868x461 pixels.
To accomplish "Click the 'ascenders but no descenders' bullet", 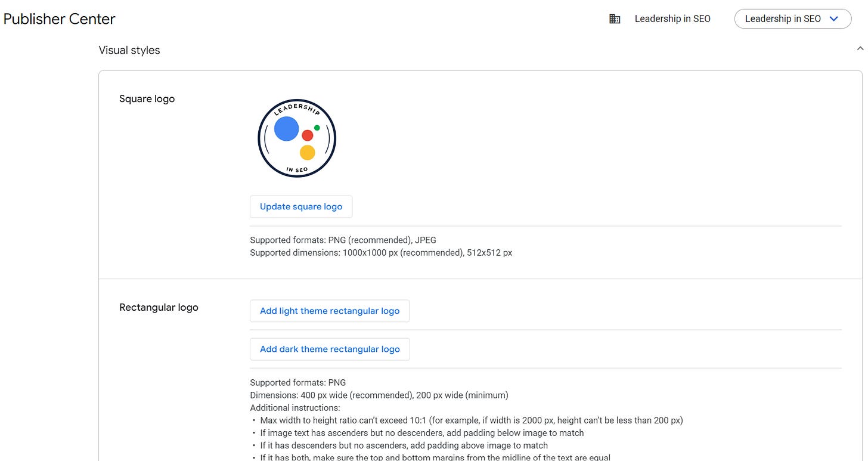I will pyautogui.click(x=422, y=433).
